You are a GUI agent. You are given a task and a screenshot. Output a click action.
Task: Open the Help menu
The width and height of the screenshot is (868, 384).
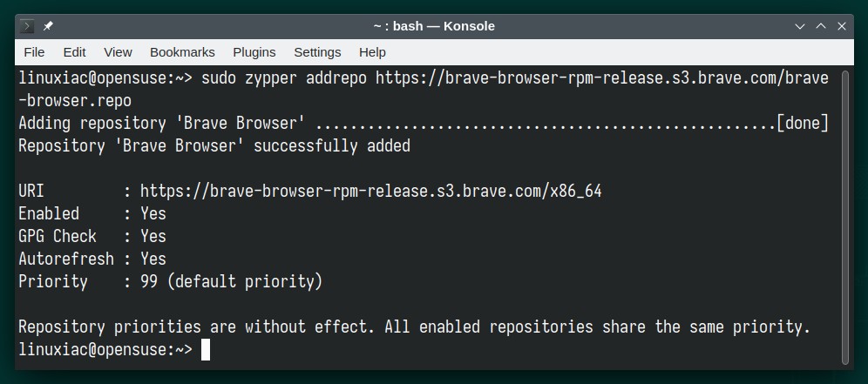click(372, 52)
